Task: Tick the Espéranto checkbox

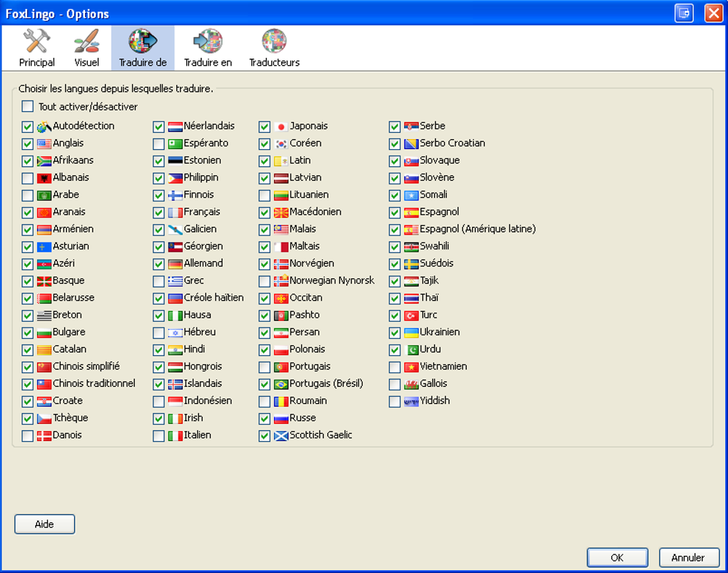Action: pos(158,143)
